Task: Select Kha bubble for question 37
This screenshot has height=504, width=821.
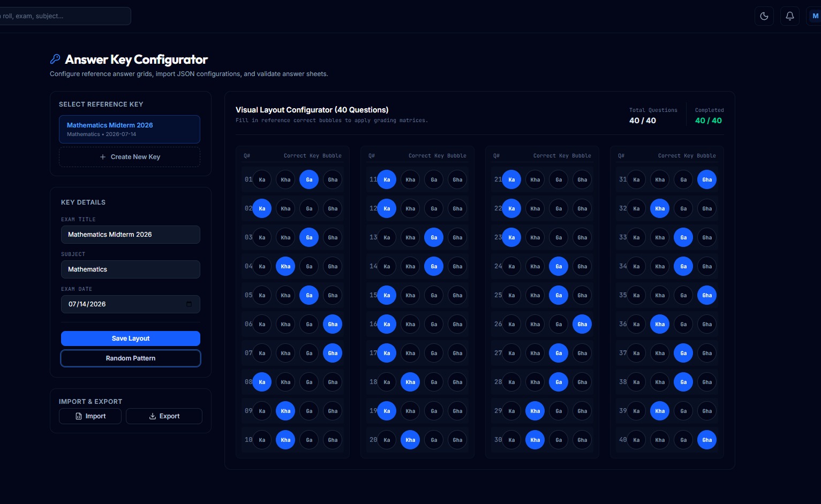Action: (x=660, y=353)
